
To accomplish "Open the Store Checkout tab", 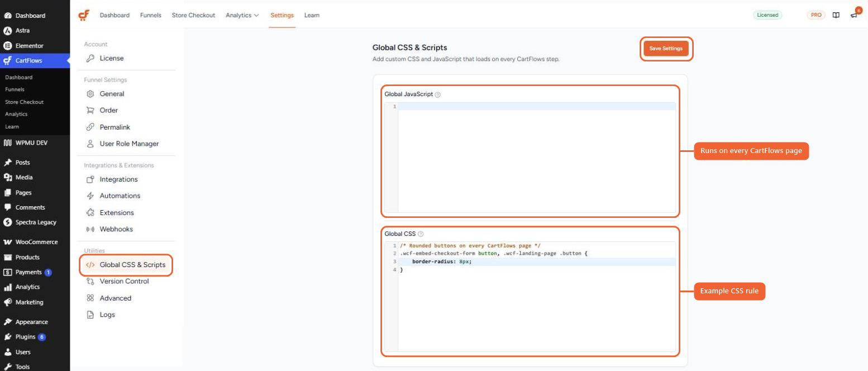I will (x=193, y=15).
